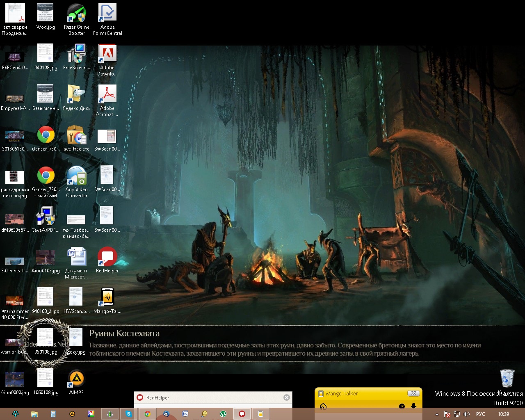
Task: Open the volume control tray icon
Action: pos(466,414)
